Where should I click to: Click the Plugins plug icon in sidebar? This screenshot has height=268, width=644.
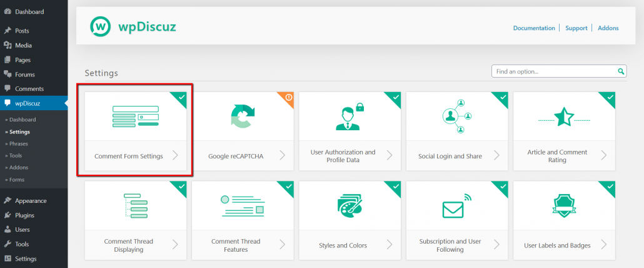pyautogui.click(x=8, y=215)
